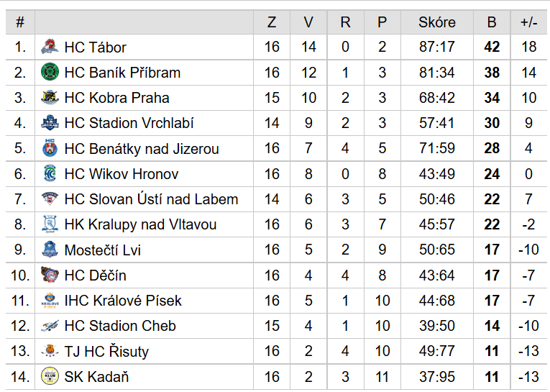Click the # rank column header

point(20,22)
